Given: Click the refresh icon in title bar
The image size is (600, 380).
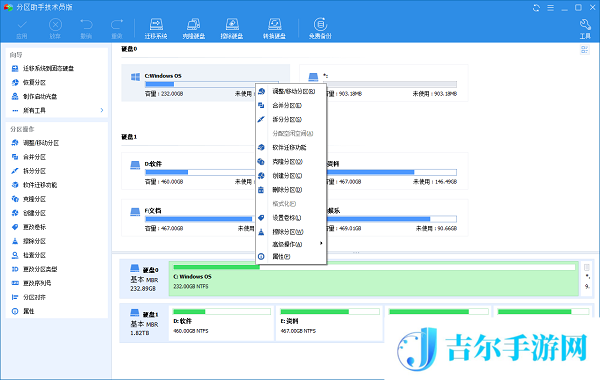Looking at the screenshot, I should (x=536, y=8).
